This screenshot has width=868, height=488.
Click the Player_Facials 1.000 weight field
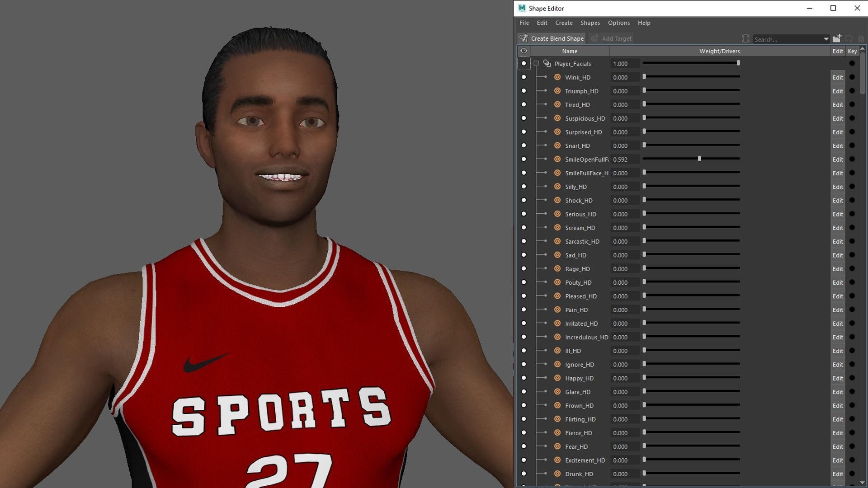(625, 64)
